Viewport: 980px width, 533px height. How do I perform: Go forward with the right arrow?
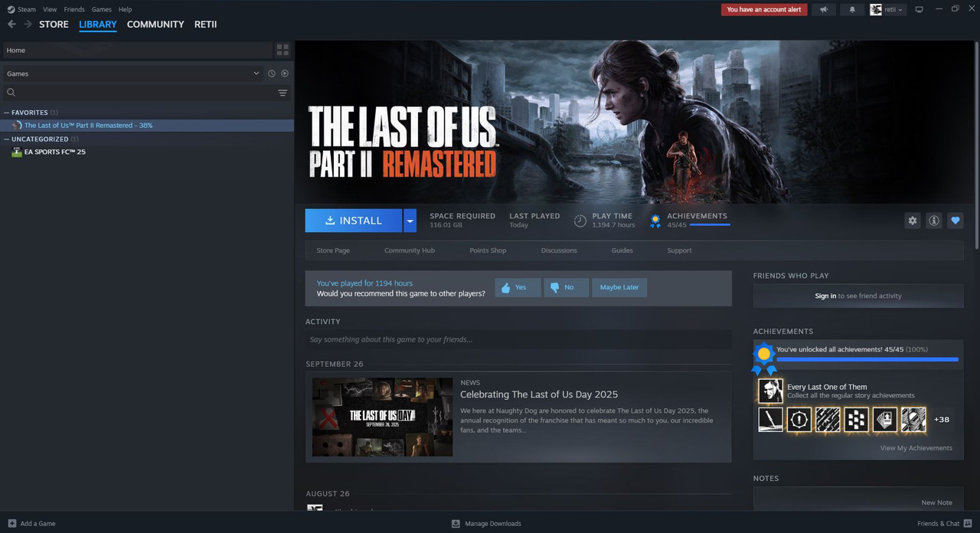28,25
